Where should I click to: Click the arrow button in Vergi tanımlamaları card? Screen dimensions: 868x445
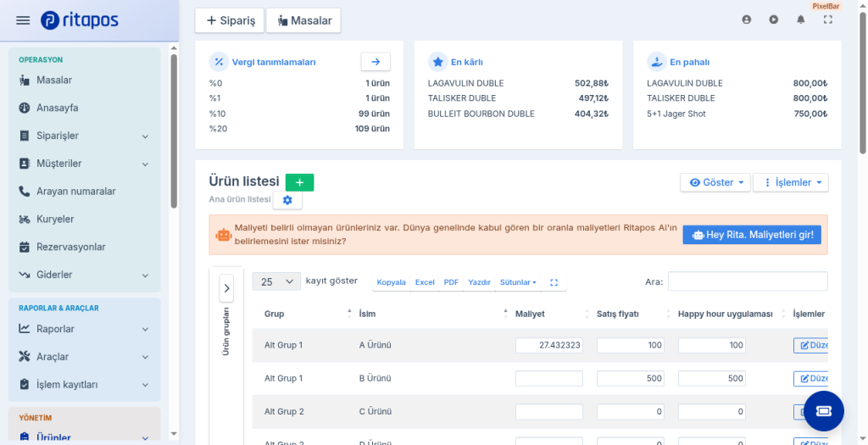pyautogui.click(x=376, y=62)
